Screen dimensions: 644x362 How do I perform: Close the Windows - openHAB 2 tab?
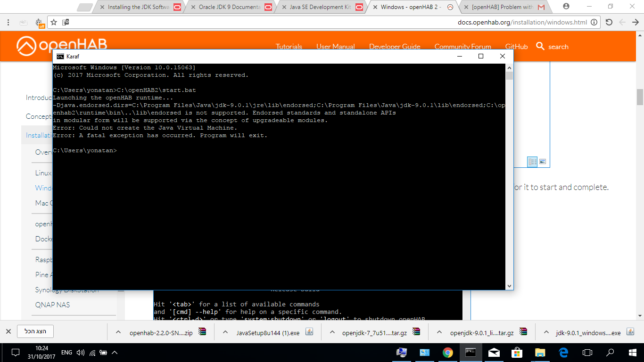(x=375, y=7)
